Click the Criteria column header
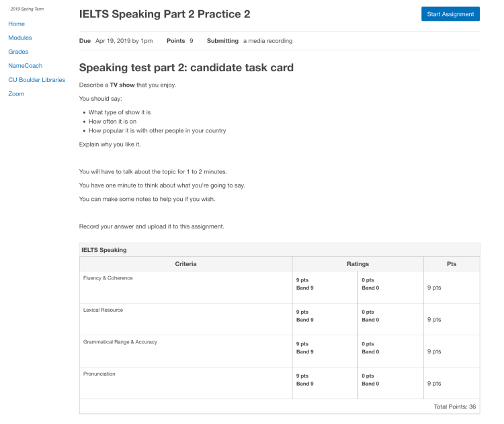 pos(185,264)
